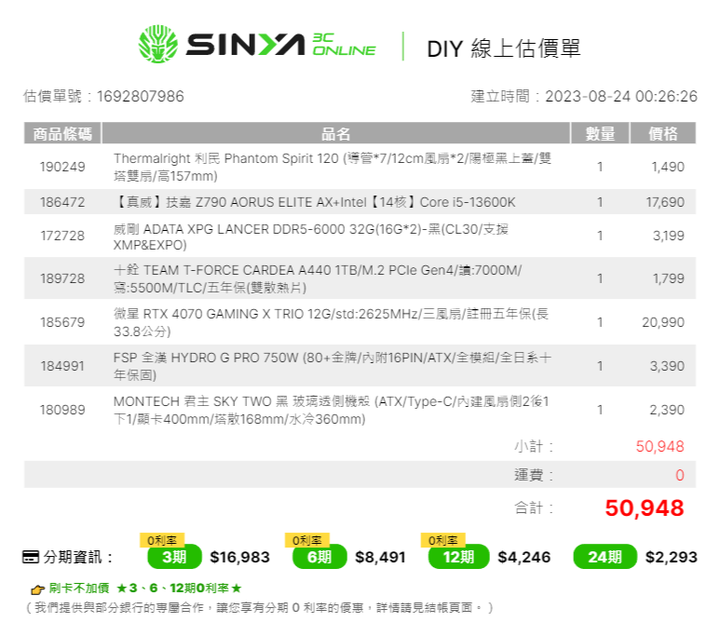Viewport: 720px width, 636px height.
Task: Click the DIY 線上估價單 title
Action: coord(504,48)
